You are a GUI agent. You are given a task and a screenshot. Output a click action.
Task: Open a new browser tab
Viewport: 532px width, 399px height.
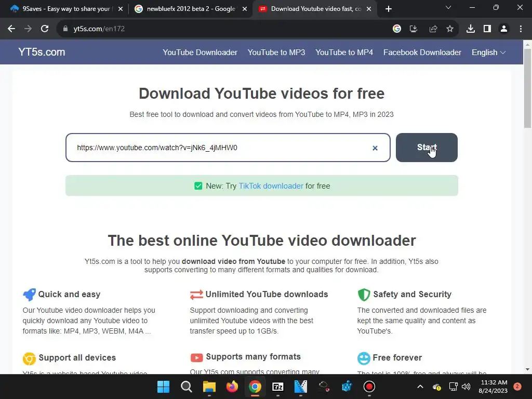click(389, 9)
